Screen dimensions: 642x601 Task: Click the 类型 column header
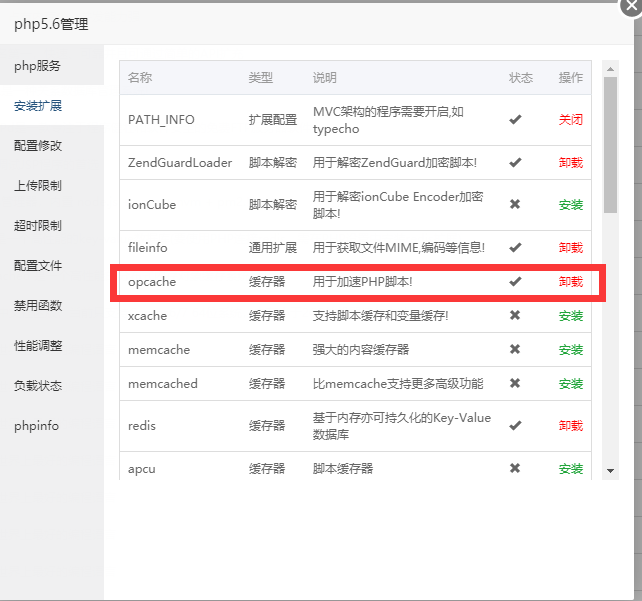coord(260,77)
